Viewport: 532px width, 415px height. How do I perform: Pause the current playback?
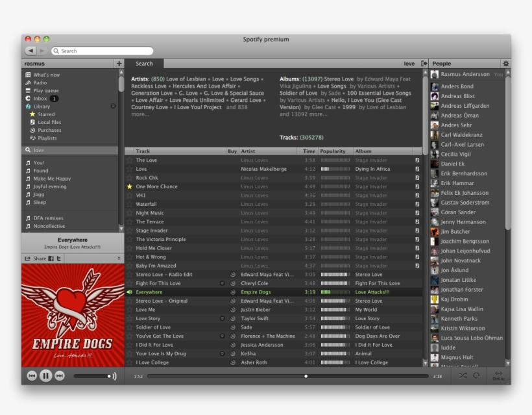[46, 375]
